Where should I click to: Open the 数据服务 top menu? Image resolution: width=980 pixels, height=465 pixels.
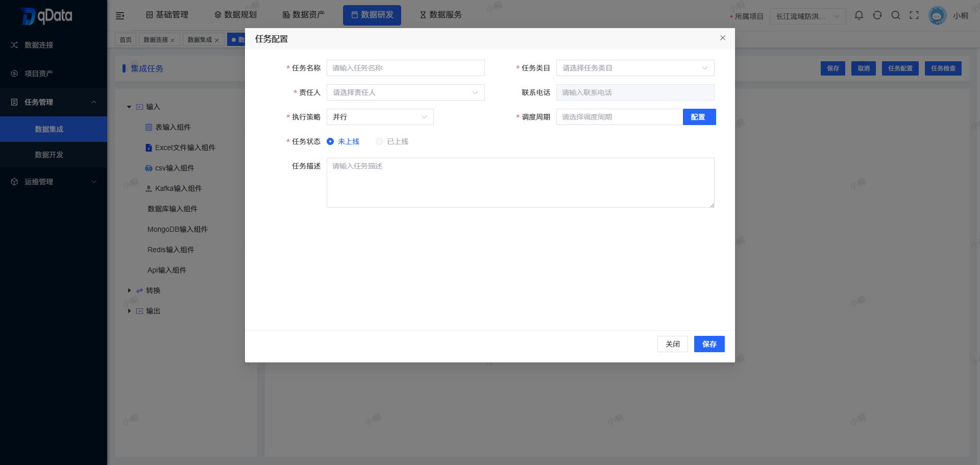tap(441, 15)
